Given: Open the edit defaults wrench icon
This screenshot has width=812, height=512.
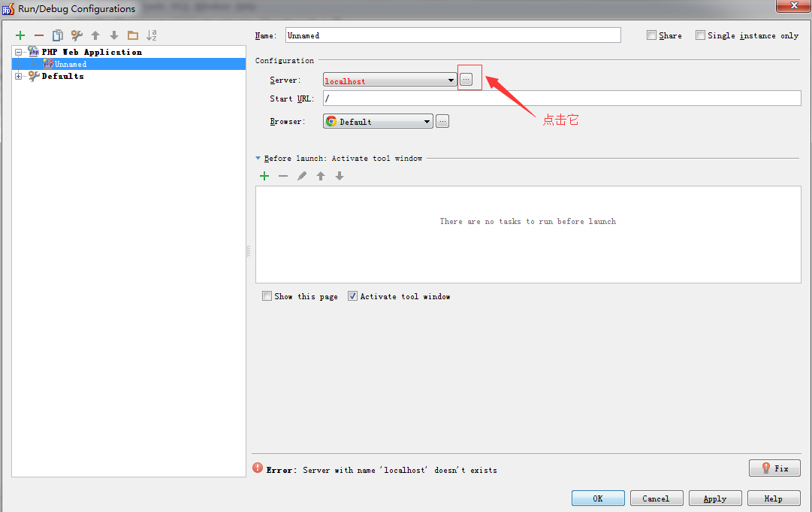Looking at the screenshot, I should point(77,35).
